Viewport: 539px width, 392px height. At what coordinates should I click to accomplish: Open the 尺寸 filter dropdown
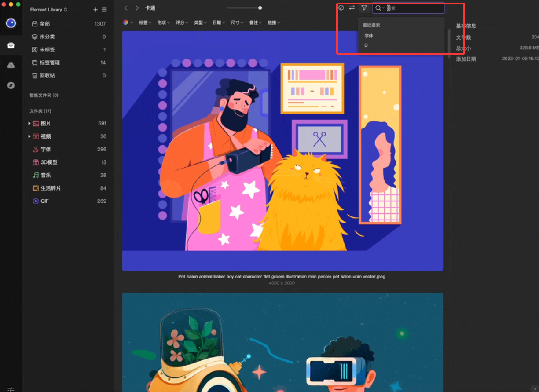238,22
